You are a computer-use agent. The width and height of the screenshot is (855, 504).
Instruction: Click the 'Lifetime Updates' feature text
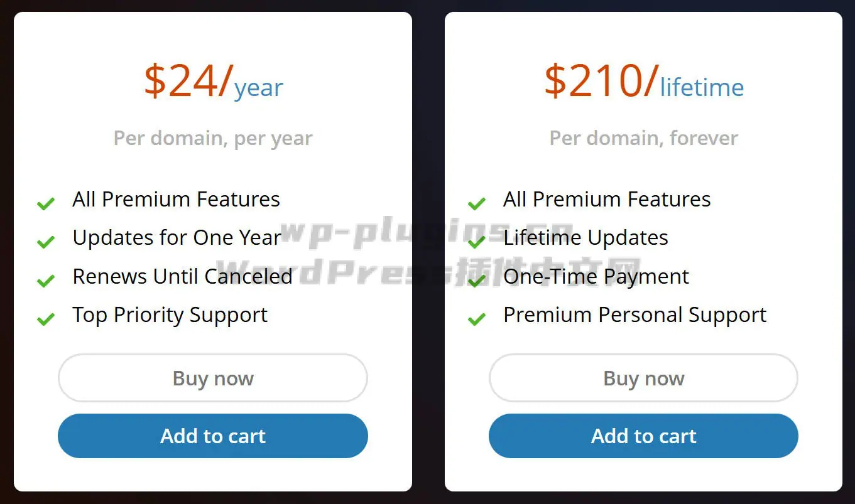(585, 237)
